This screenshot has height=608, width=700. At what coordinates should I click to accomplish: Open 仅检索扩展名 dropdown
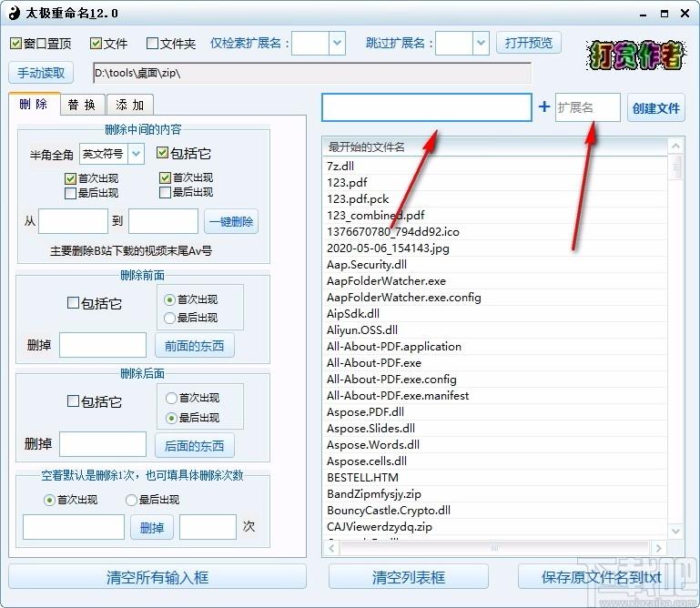(337, 44)
